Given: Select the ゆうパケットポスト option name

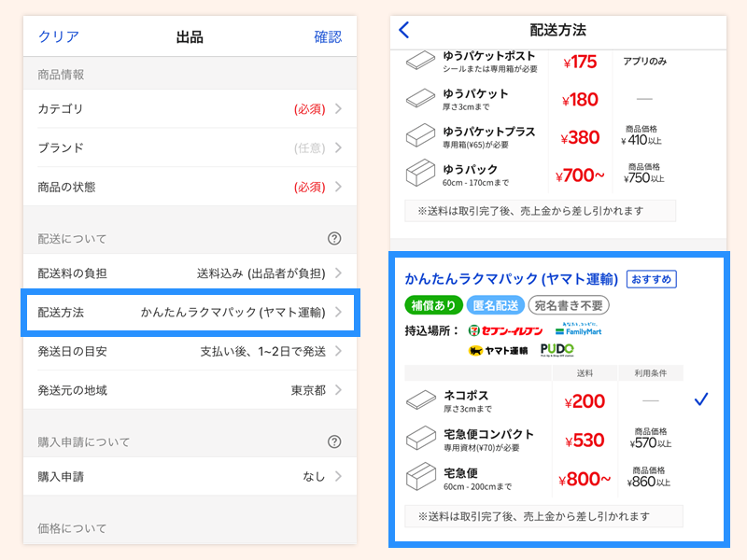Looking at the screenshot, I should coord(489,56).
